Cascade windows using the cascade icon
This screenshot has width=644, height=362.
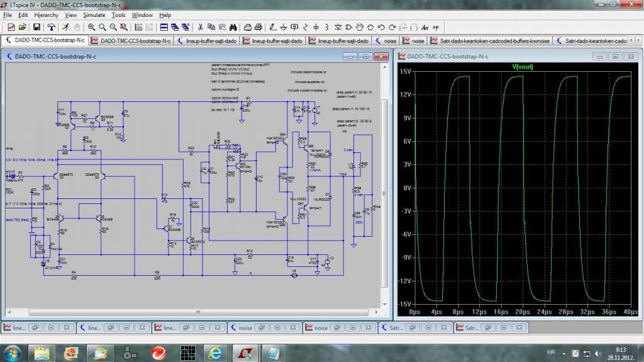175,27
